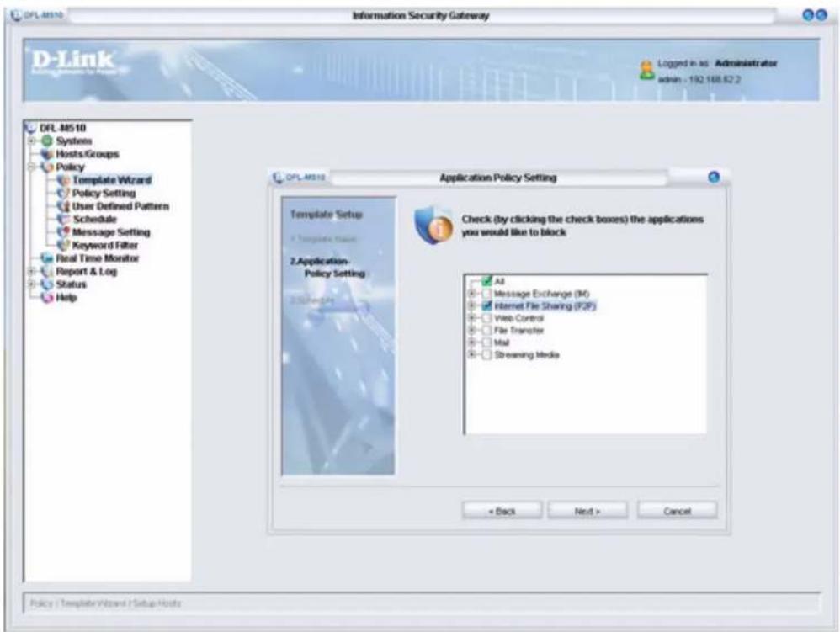Viewport: 840px width, 632px height.
Task: Click the Information Security Gateway title
Action: pos(421,15)
